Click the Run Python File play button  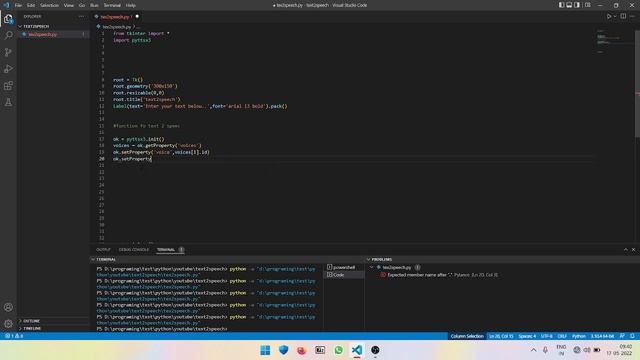coord(609,16)
